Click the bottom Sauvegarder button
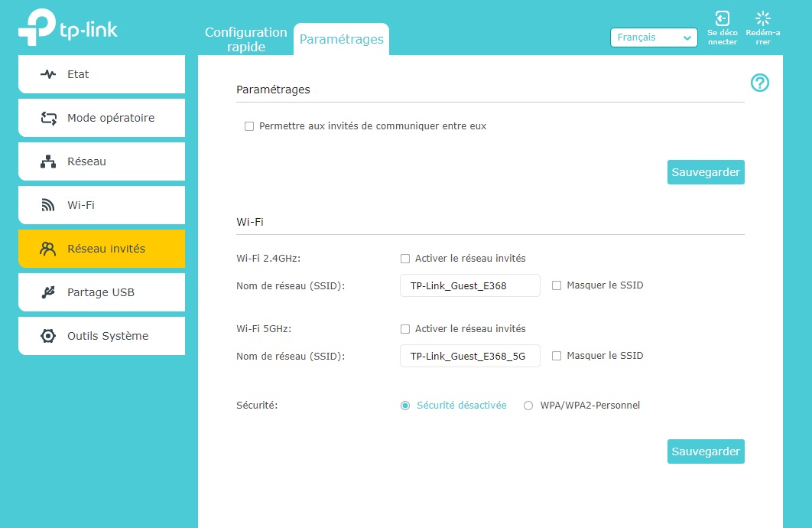The height and width of the screenshot is (528, 812). [x=705, y=451]
